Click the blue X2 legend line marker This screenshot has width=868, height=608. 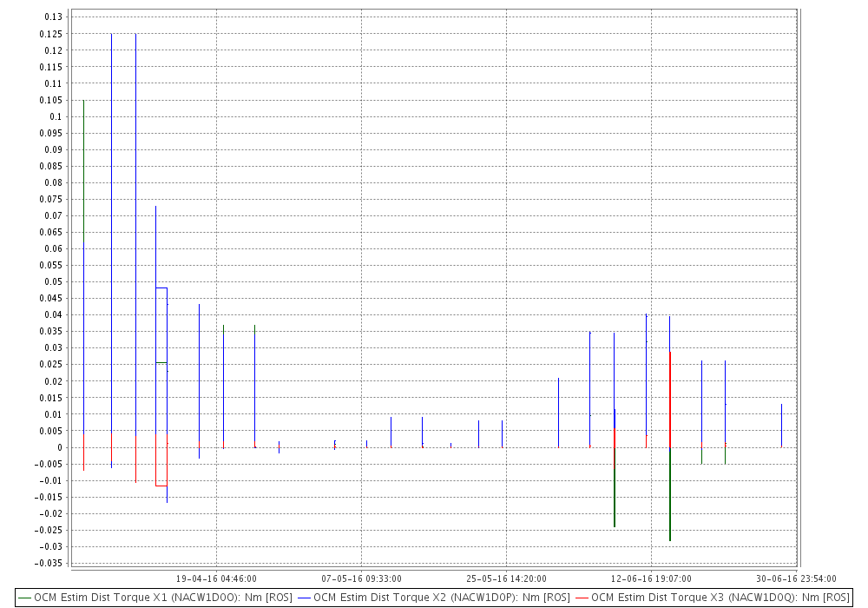[x=305, y=598]
